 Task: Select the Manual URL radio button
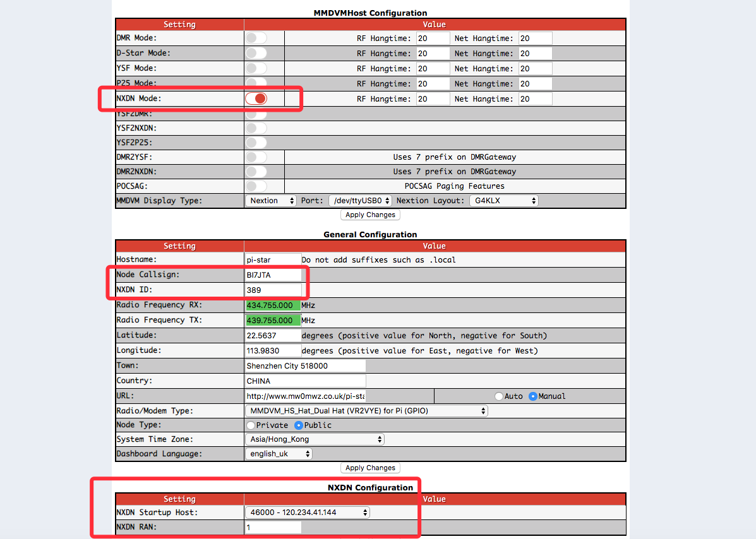click(x=533, y=396)
